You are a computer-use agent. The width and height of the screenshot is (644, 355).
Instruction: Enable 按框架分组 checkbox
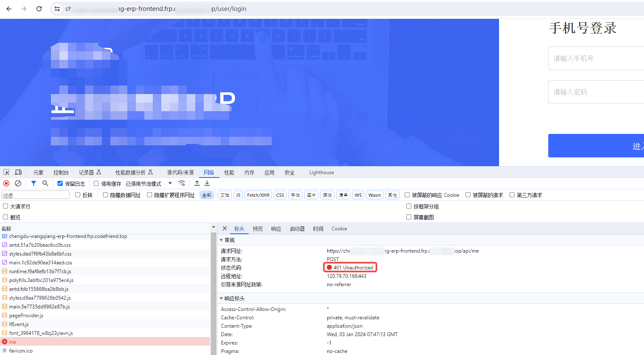(x=409, y=206)
